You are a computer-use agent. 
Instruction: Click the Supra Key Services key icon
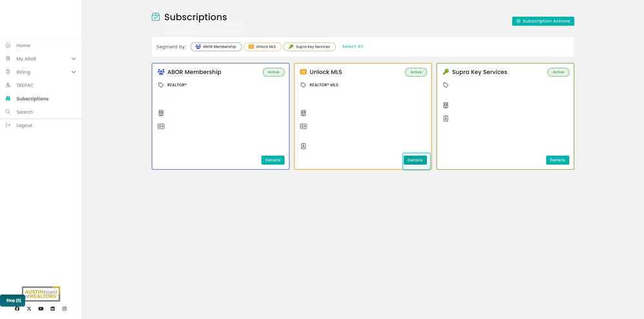click(446, 72)
